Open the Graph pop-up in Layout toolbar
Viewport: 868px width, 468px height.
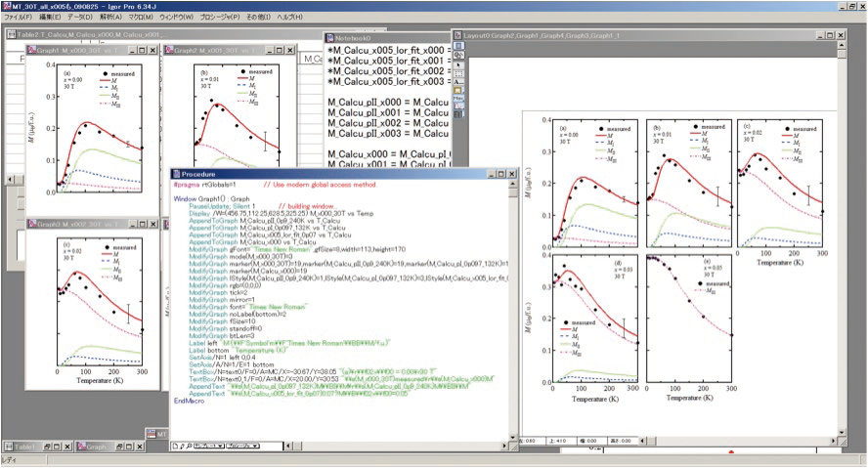pos(458,106)
